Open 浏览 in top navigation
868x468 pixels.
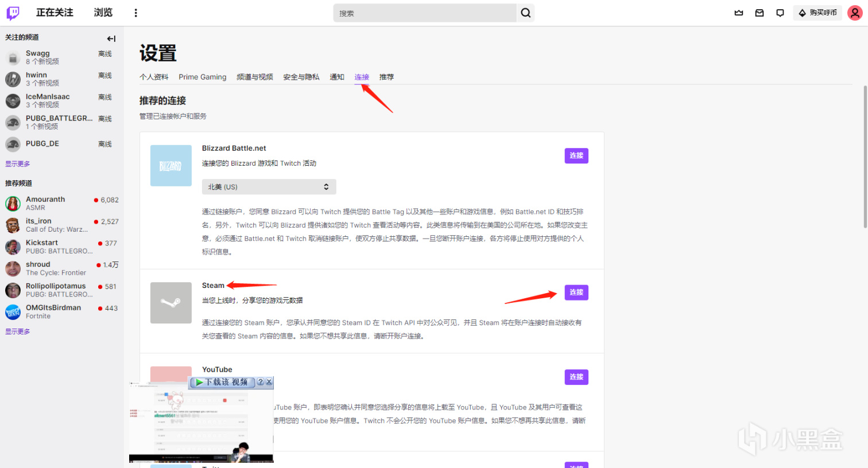103,13
